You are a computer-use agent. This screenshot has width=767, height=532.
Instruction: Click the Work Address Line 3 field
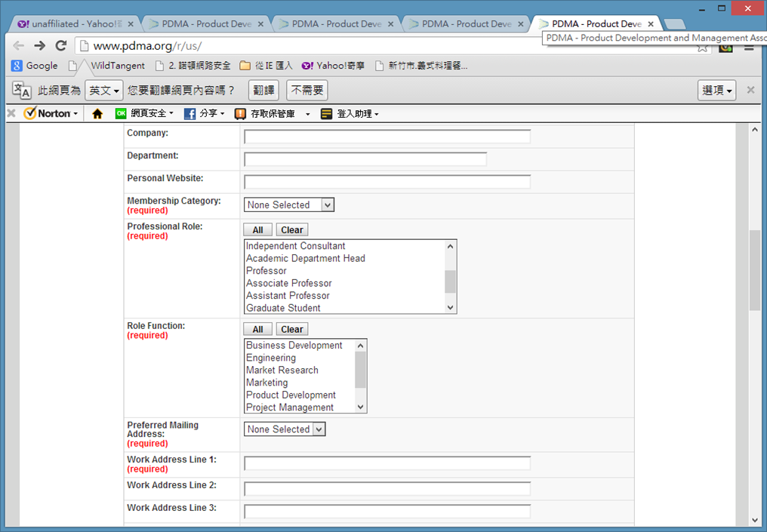click(x=387, y=512)
